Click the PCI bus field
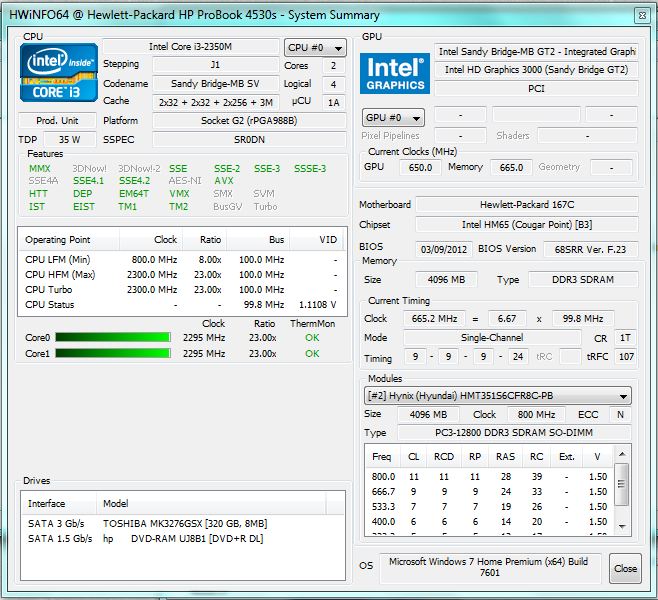This screenshot has width=658, height=600. click(536, 89)
